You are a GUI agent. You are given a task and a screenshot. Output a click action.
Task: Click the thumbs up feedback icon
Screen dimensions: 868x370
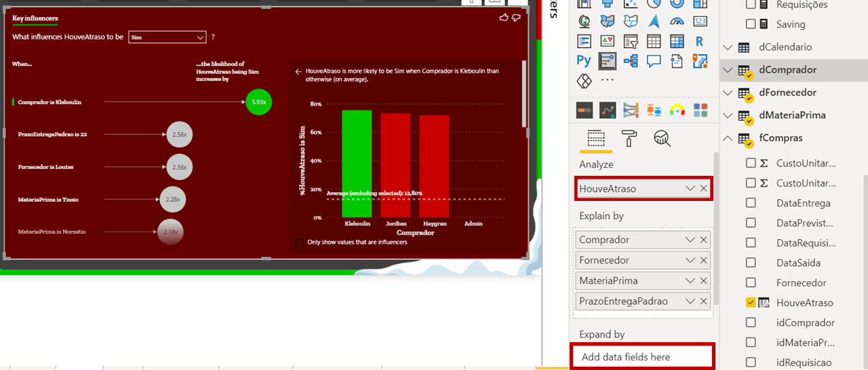(x=503, y=18)
